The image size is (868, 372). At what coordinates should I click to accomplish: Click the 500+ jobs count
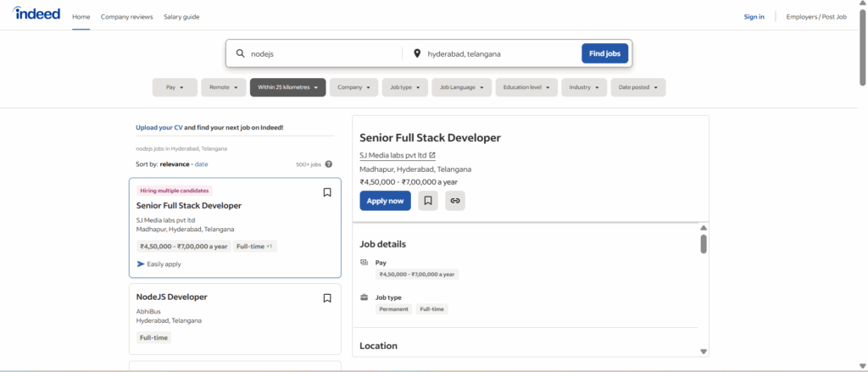click(x=309, y=164)
